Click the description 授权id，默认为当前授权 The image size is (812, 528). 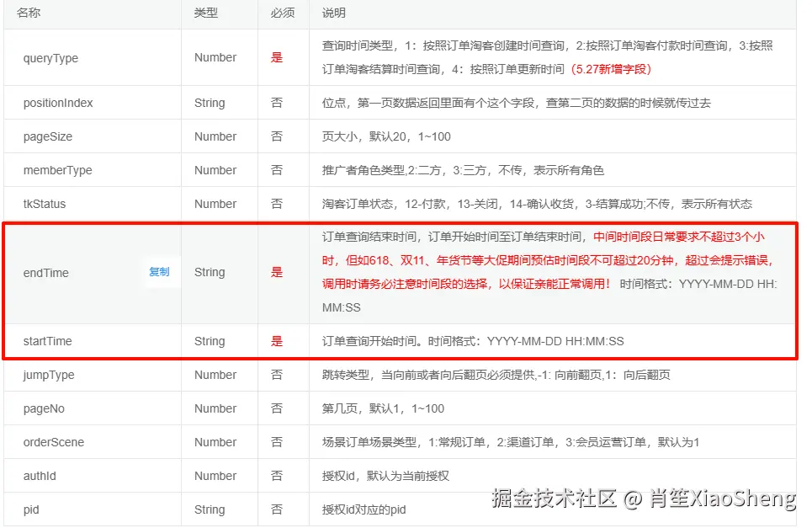(x=385, y=476)
